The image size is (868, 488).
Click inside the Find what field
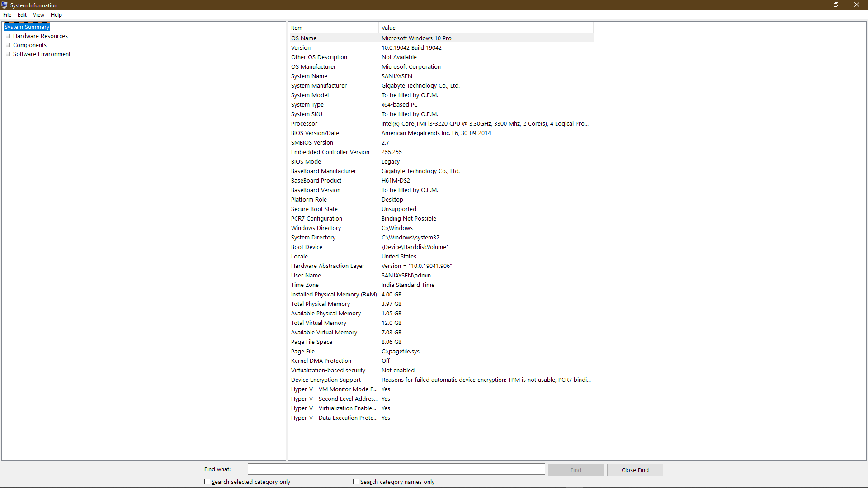tap(396, 469)
